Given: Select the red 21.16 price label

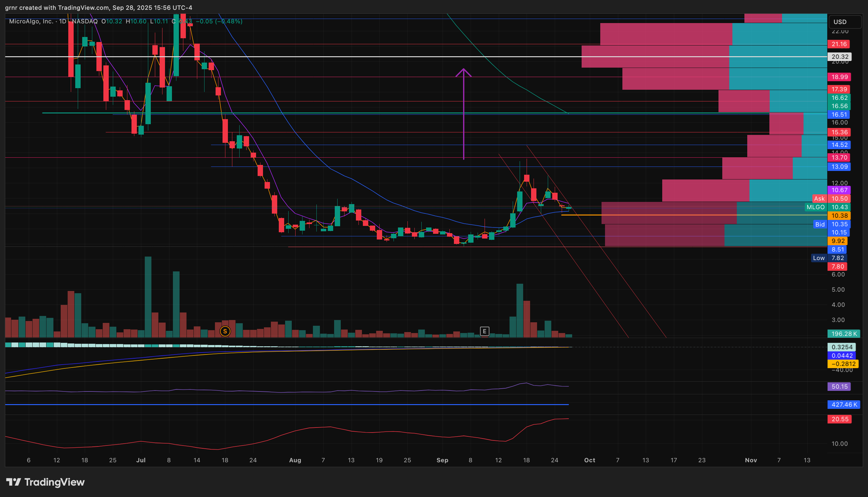Looking at the screenshot, I should click(839, 44).
